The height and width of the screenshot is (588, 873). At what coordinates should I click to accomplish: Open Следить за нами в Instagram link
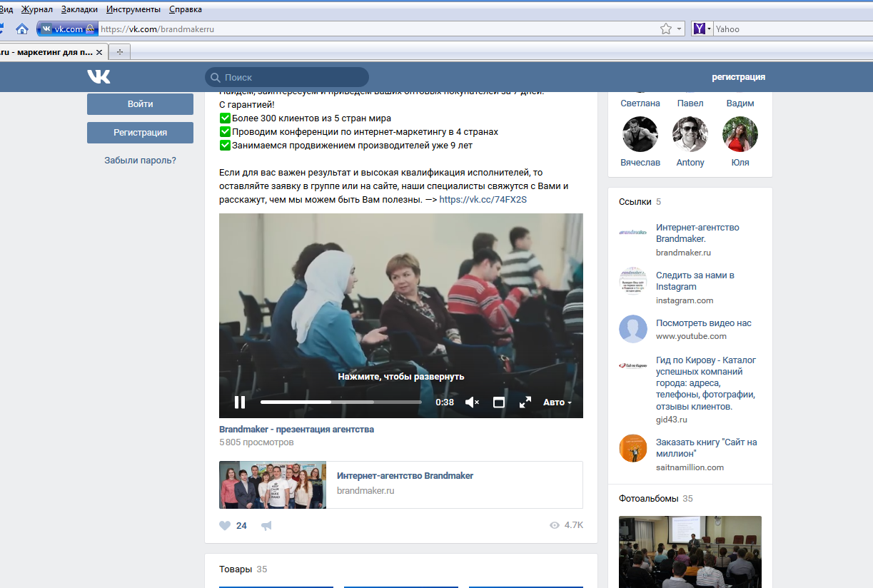coord(695,281)
